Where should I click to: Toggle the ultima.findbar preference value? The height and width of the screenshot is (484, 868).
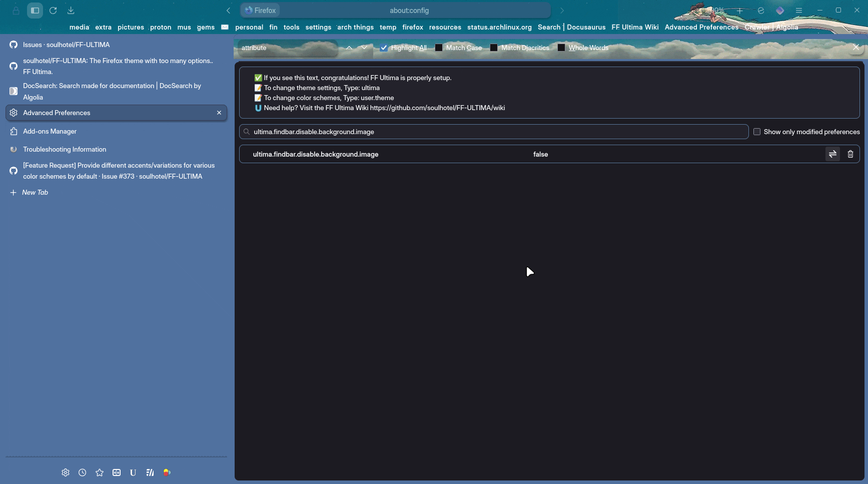click(x=832, y=154)
